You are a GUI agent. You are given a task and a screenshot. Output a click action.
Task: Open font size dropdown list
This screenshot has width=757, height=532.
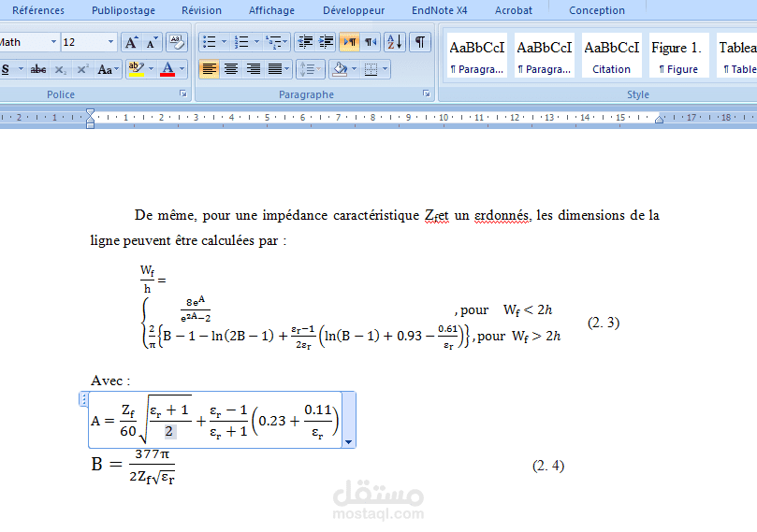pos(110,42)
